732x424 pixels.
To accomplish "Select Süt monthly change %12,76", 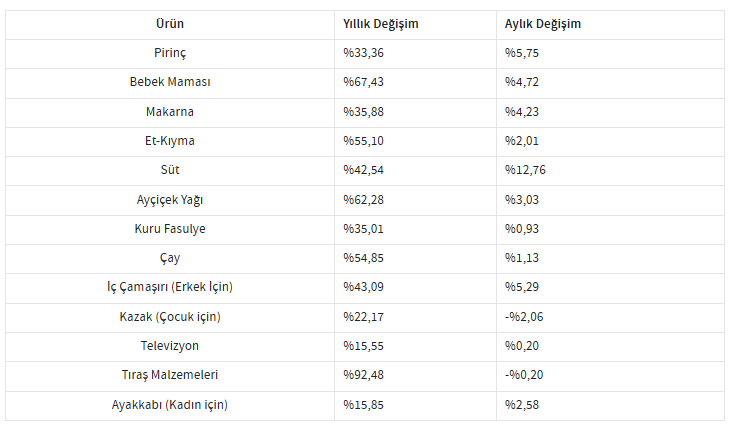I will pyautogui.click(x=525, y=170).
